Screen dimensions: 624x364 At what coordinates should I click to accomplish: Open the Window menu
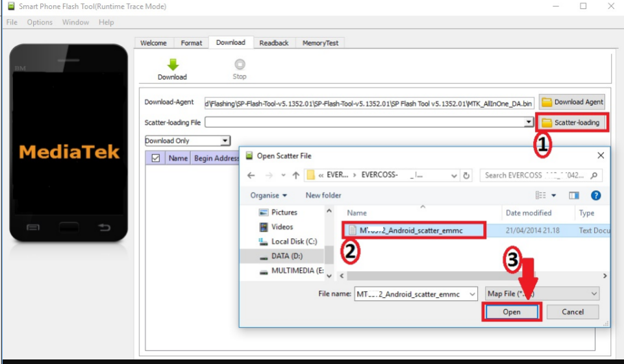pos(75,22)
